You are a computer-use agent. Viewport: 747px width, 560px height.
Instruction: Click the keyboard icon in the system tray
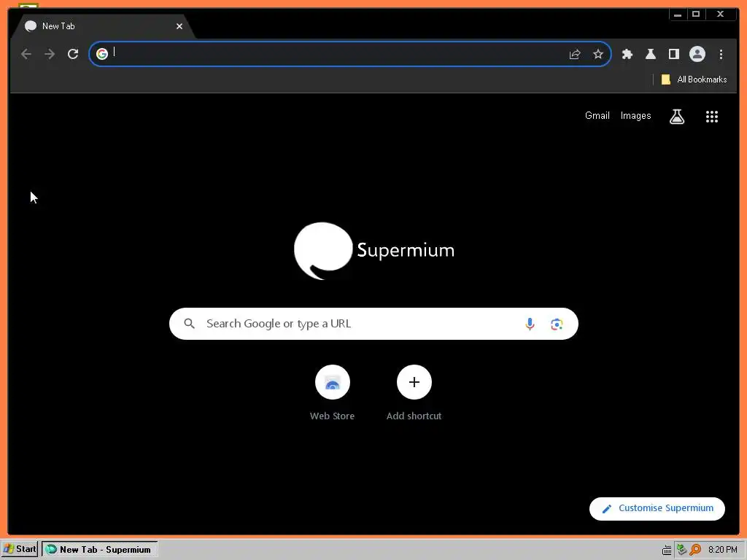pyautogui.click(x=667, y=551)
